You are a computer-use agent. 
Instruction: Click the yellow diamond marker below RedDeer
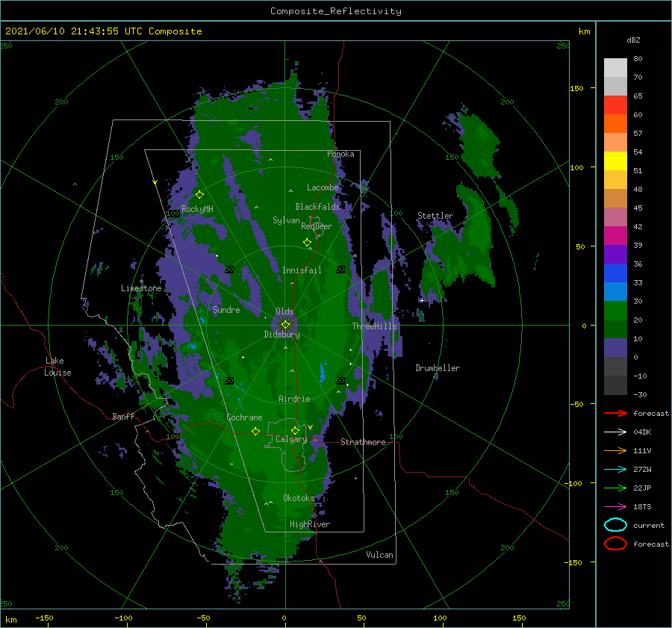(x=307, y=243)
